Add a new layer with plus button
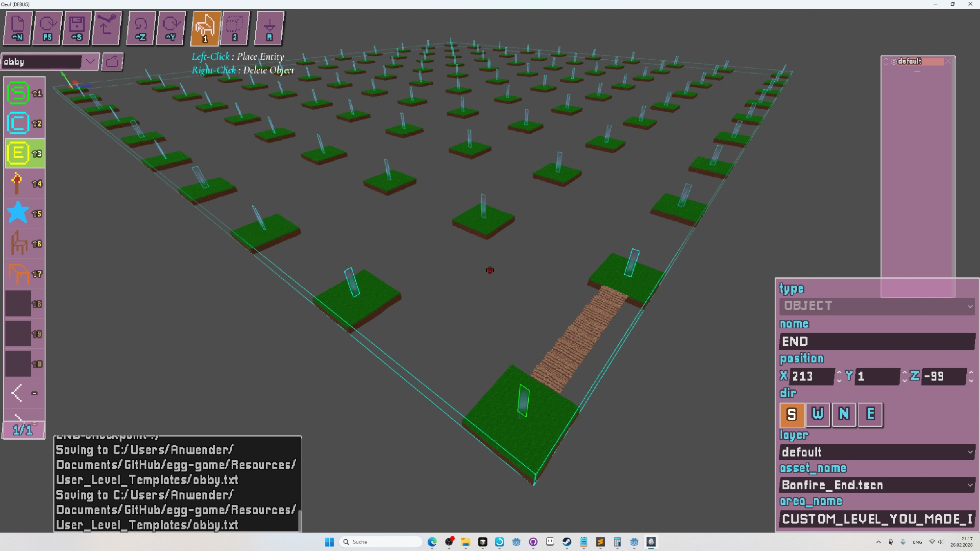 point(917,72)
